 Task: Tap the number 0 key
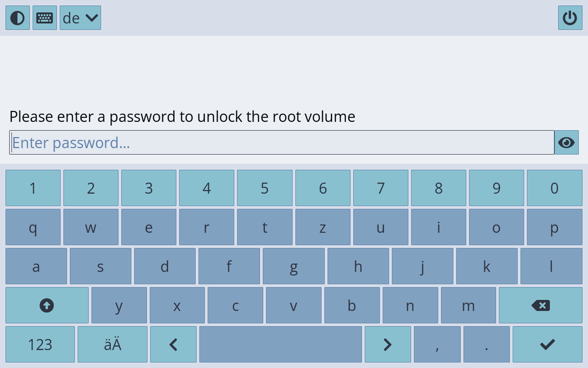point(554,188)
